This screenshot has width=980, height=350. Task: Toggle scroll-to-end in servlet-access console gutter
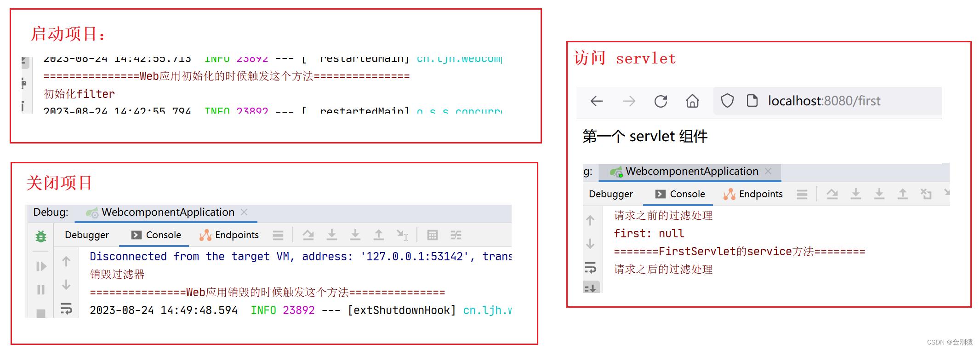point(591,287)
